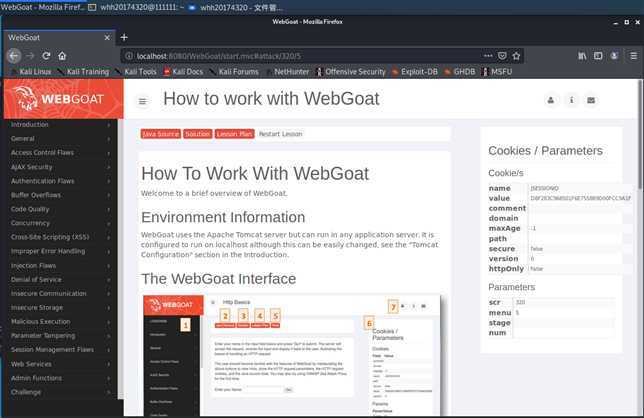Open the Web Services menu

click(x=60, y=364)
